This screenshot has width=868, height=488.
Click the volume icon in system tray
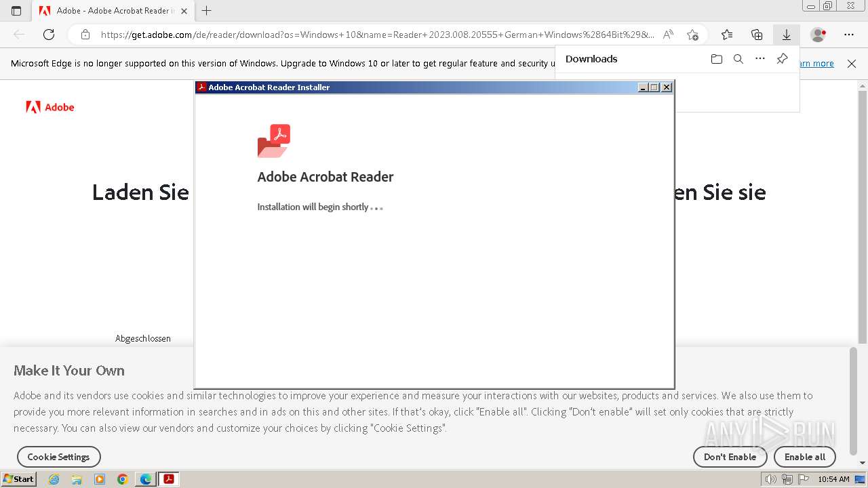pos(771,479)
